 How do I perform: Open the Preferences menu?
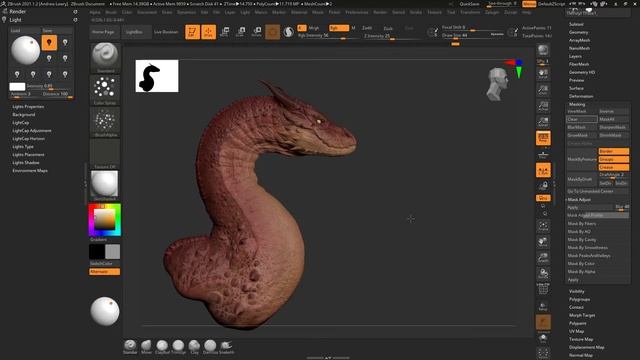coord(357,12)
